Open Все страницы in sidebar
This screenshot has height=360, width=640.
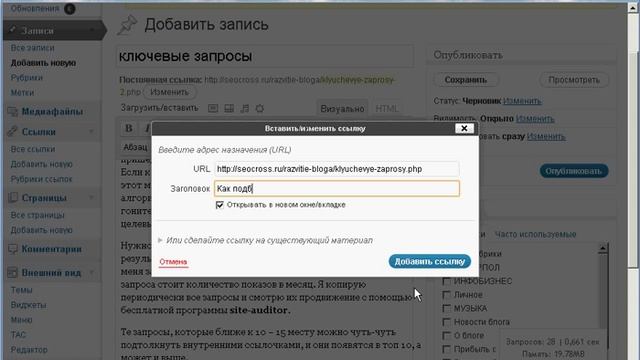(37, 215)
